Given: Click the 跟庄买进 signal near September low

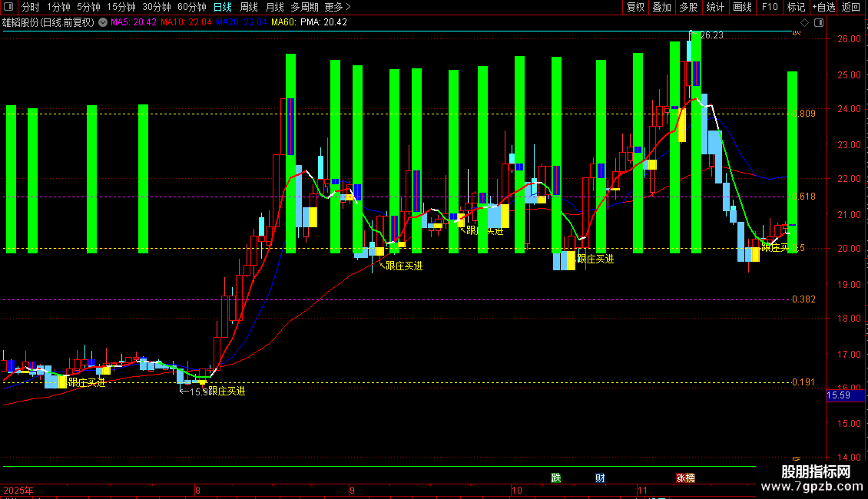Looking at the screenshot, I should [404, 266].
